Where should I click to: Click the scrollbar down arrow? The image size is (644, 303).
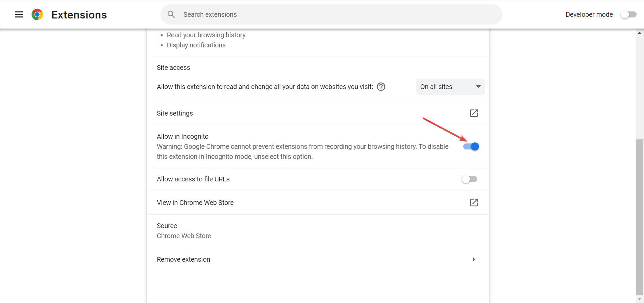(640, 299)
